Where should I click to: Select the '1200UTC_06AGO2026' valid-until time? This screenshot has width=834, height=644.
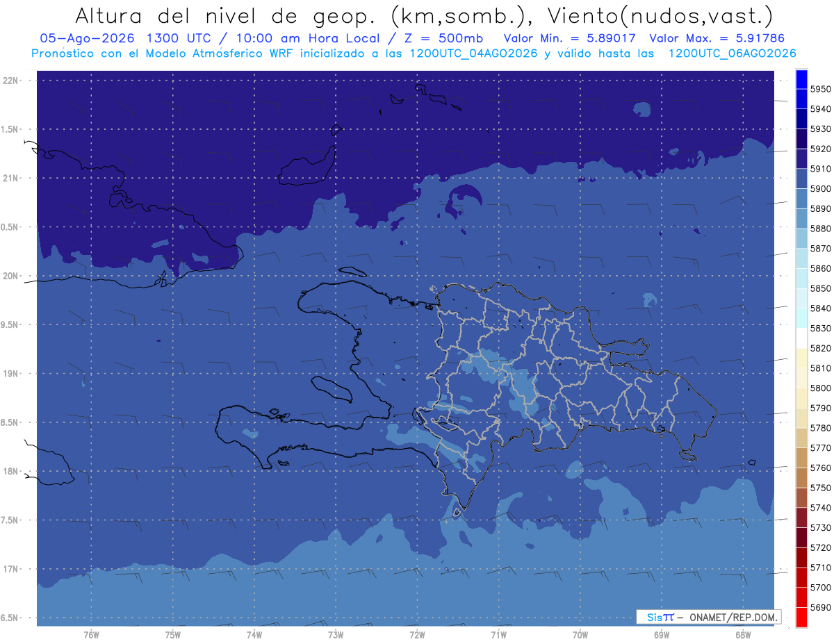point(732,53)
